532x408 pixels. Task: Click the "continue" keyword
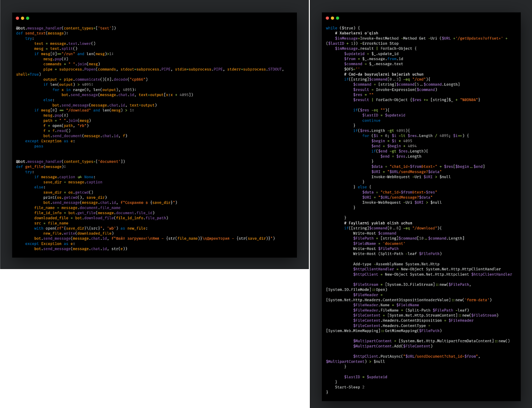point(371,120)
